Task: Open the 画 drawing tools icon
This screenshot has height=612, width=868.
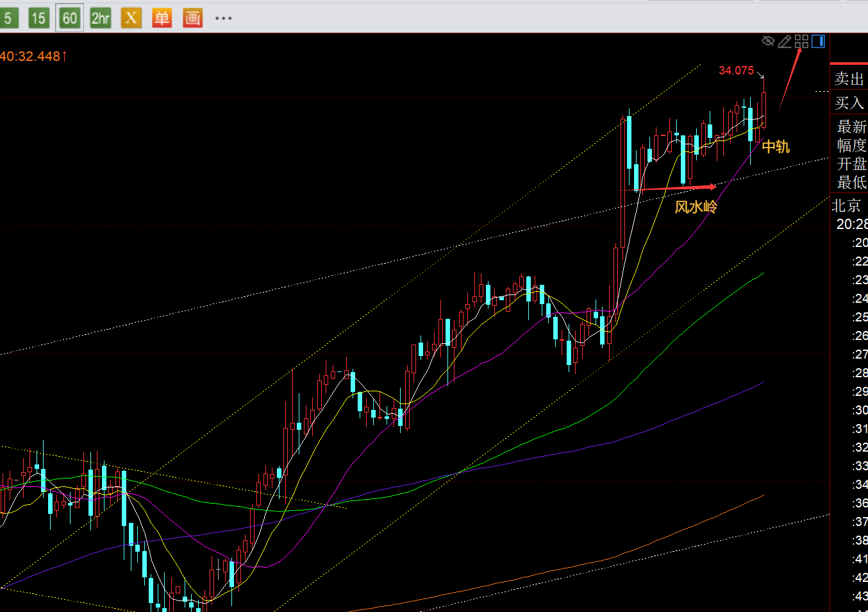Action: pyautogui.click(x=192, y=18)
